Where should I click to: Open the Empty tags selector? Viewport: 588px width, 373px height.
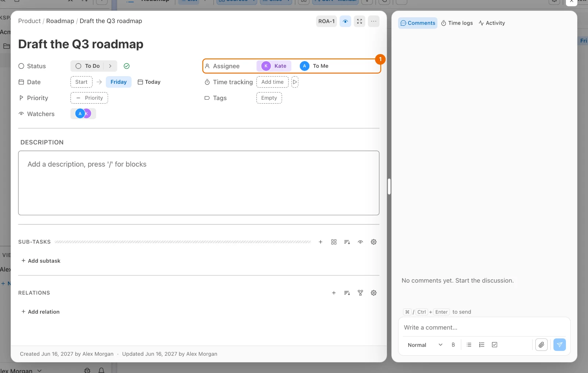pyautogui.click(x=269, y=98)
